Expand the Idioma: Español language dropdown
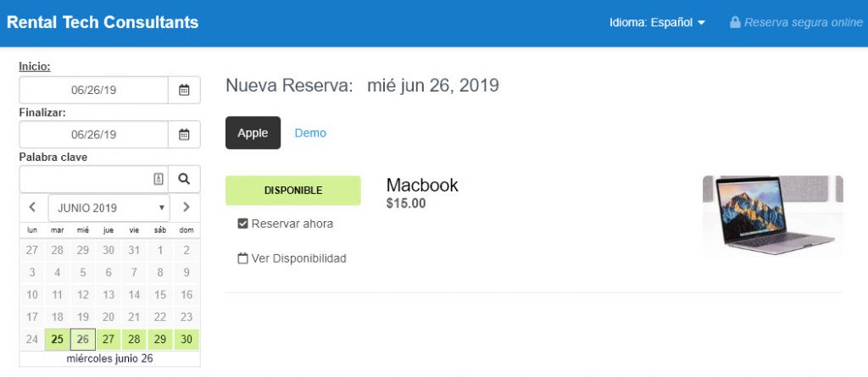 tap(658, 23)
